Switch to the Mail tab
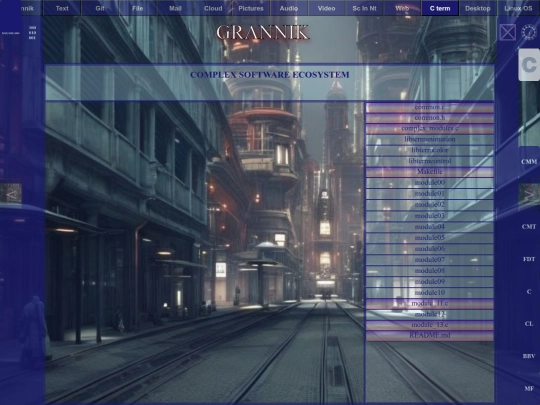The width and height of the screenshot is (540, 405). (x=175, y=8)
